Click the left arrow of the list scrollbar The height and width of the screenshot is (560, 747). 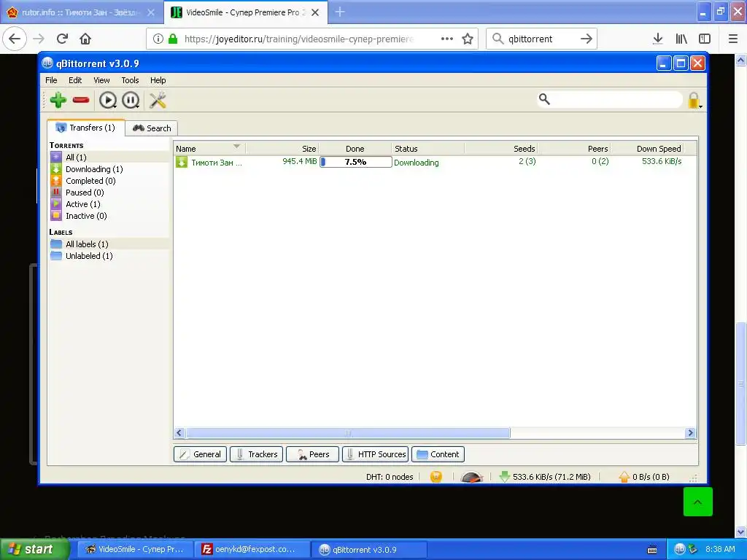[x=179, y=433]
